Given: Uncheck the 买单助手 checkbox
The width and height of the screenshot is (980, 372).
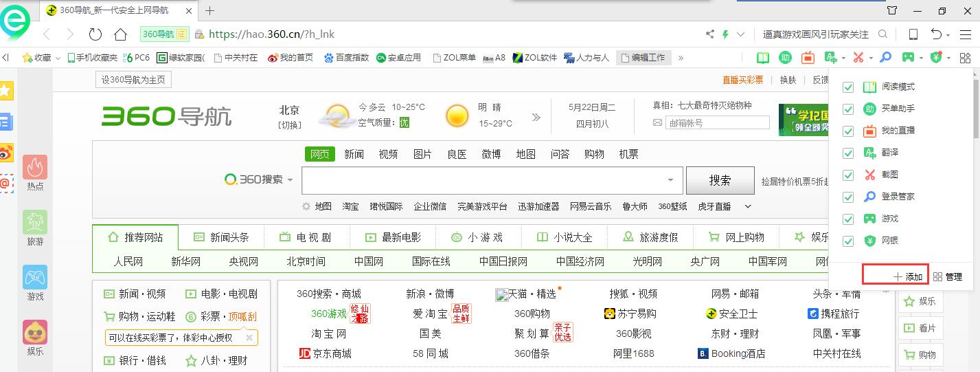Looking at the screenshot, I should [x=848, y=109].
